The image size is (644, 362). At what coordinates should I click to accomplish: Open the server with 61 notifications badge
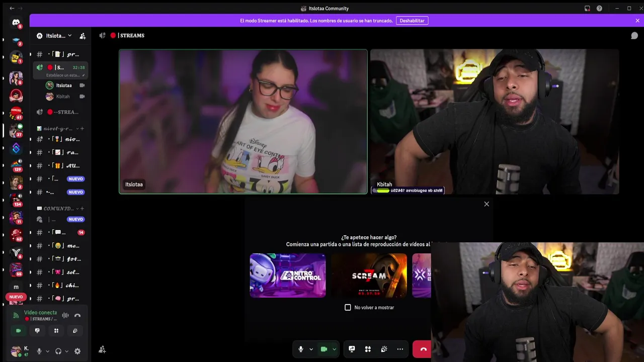(16, 113)
